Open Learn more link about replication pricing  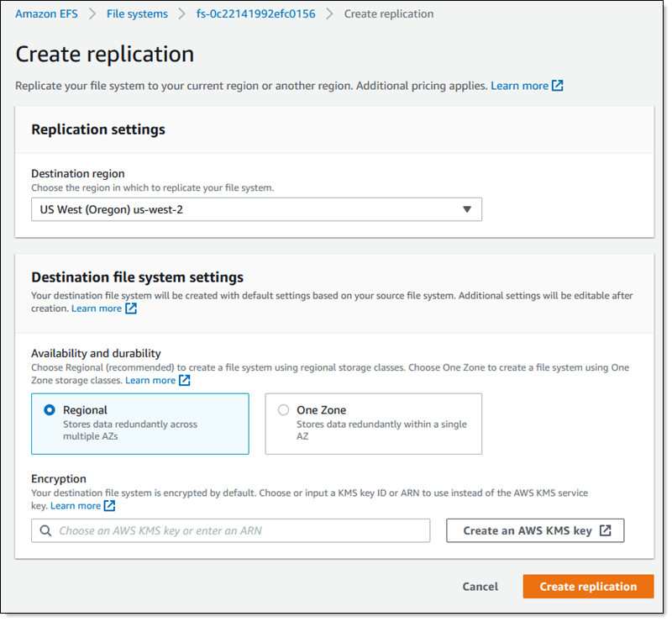click(519, 86)
